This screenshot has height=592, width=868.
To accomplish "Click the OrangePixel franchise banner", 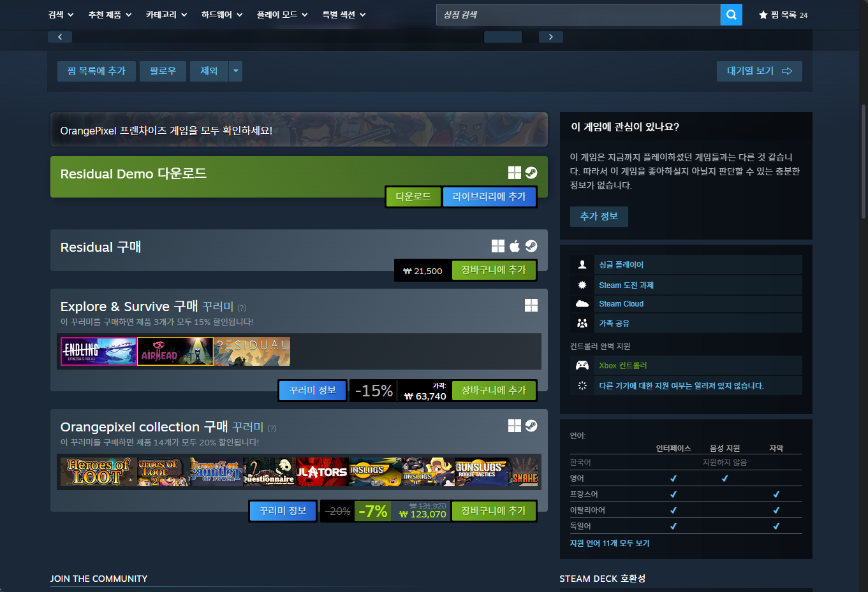I will tap(299, 130).
